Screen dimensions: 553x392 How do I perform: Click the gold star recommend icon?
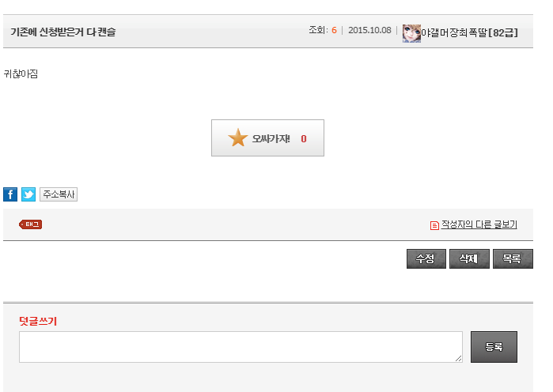point(237,138)
